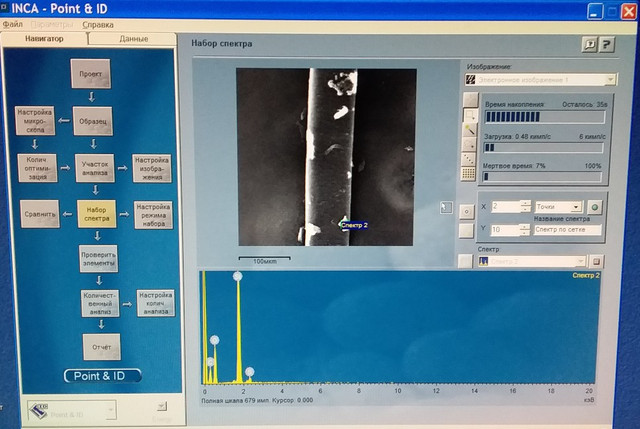The width and height of the screenshot is (640, 429).
Task: Open Настройка режима набора step
Action: pyautogui.click(x=153, y=215)
